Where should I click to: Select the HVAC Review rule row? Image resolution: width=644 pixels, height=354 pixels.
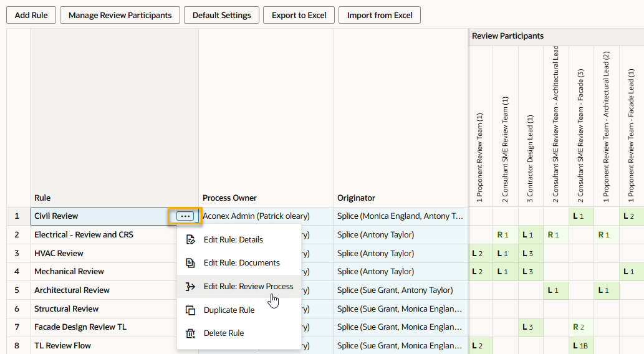point(59,254)
